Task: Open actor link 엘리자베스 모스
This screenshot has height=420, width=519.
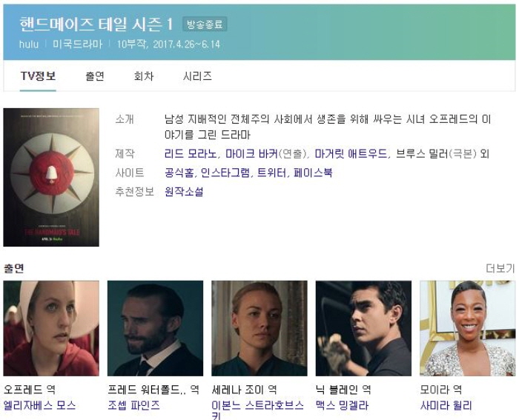Action: 40,405
